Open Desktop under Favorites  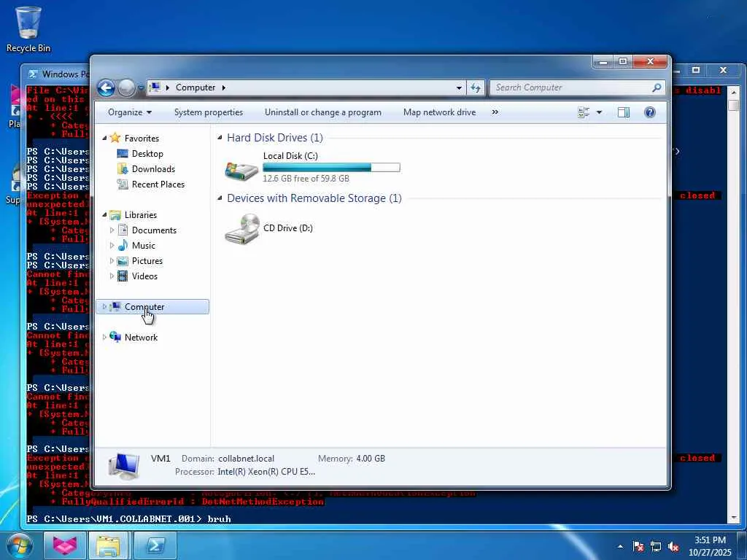[x=147, y=154]
